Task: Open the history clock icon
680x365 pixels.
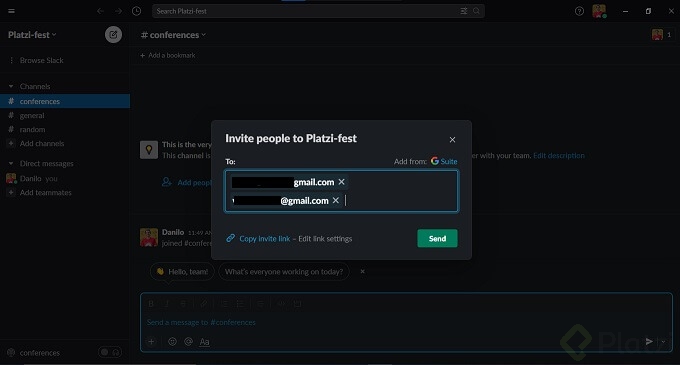Action: coord(137,11)
